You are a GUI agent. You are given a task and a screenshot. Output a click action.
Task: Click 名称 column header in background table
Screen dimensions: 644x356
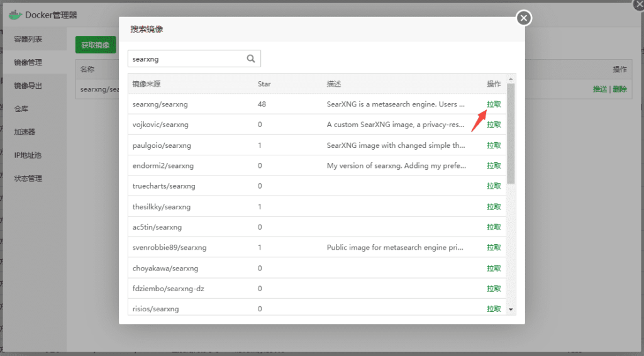point(87,69)
